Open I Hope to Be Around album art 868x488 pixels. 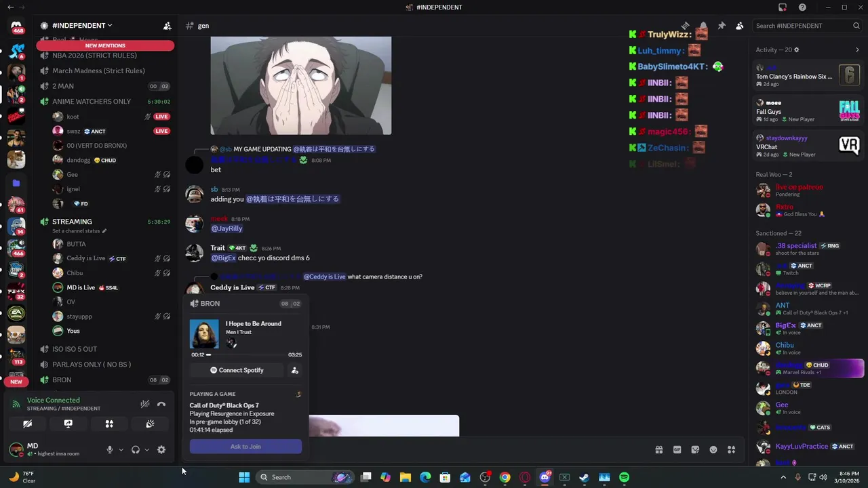coord(204,333)
